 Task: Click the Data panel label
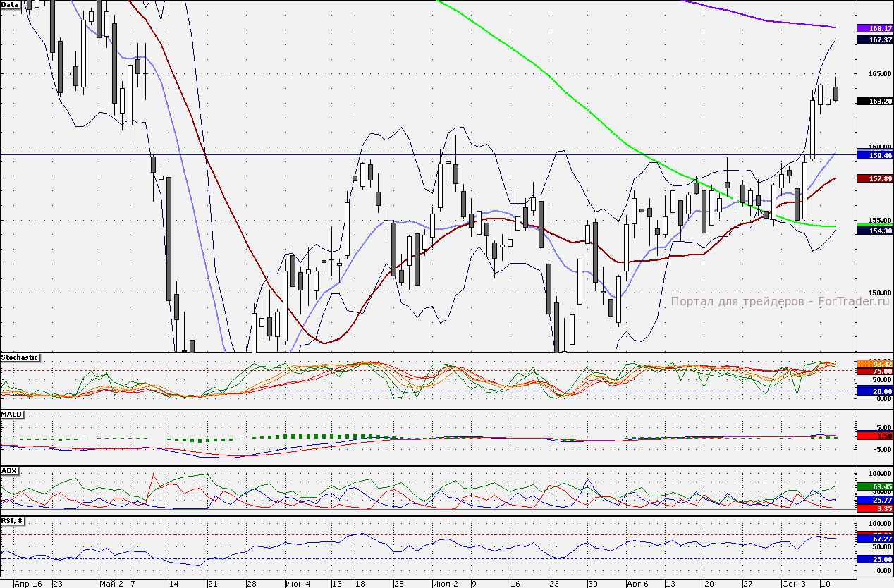pos(10,4)
